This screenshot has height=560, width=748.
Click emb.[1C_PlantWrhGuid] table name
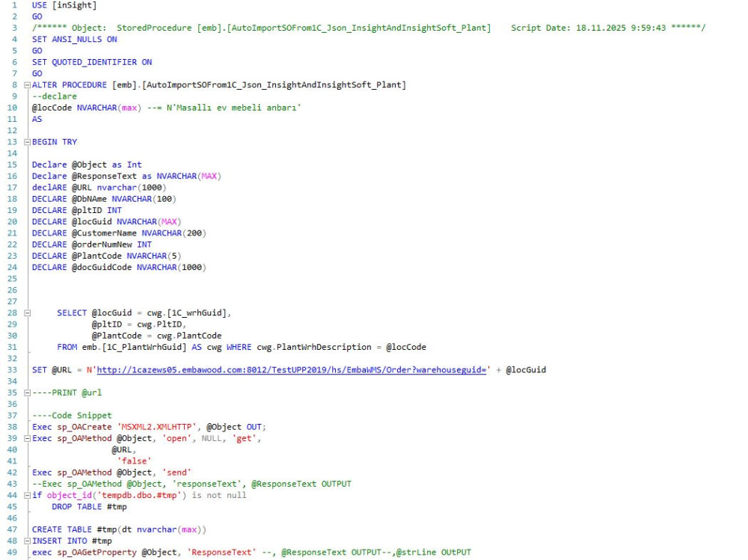point(134,348)
